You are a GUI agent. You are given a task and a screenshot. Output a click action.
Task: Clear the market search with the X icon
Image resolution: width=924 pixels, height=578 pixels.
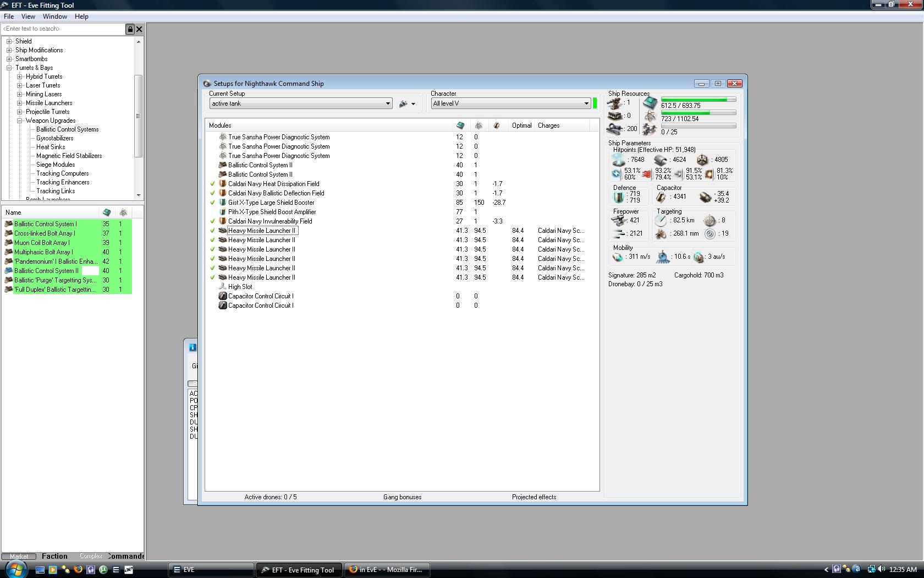139,29
